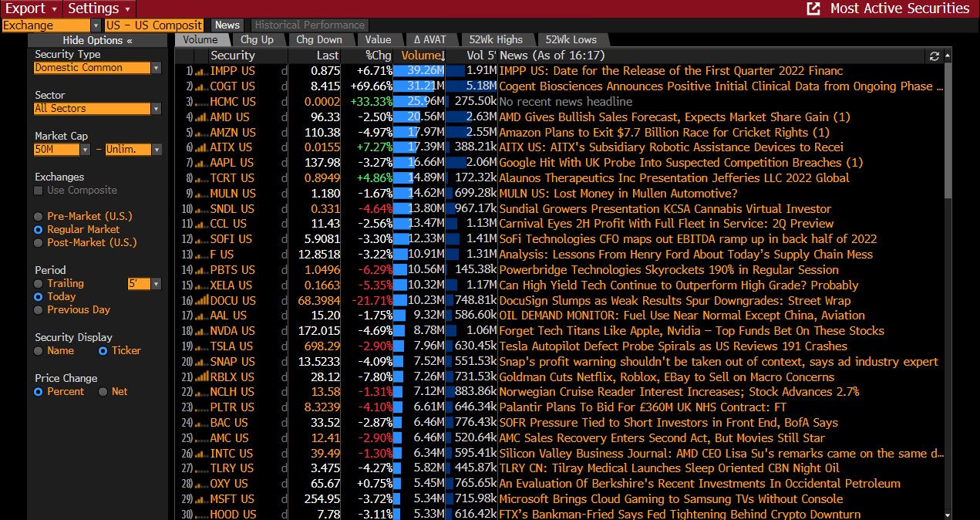Collapse the panel with Hide Options
The height and width of the screenshot is (520, 980).
click(97, 40)
